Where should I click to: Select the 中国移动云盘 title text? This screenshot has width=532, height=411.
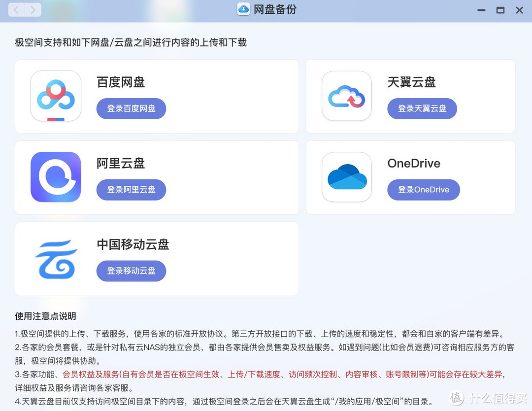pos(133,244)
